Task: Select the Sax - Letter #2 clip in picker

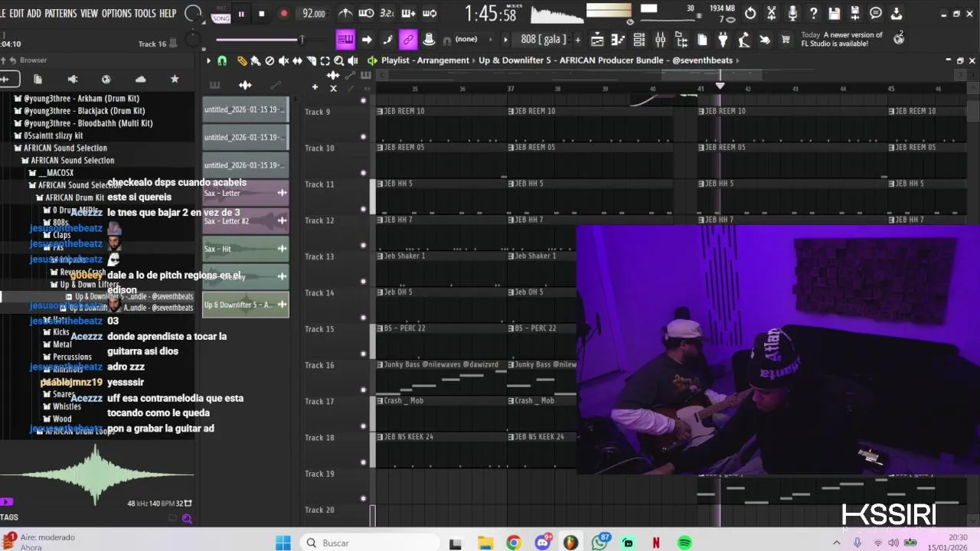Action: (246, 221)
